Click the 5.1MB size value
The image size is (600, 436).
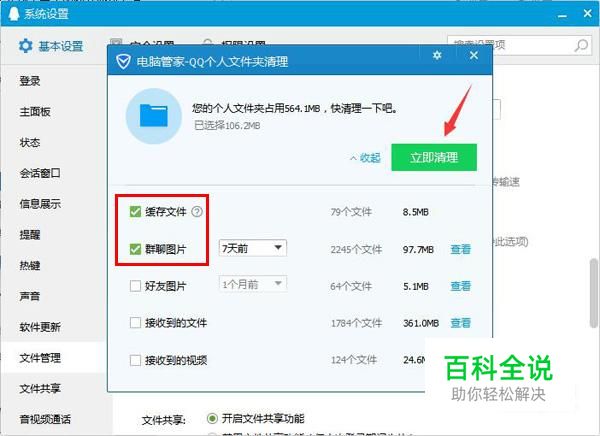coord(416,286)
